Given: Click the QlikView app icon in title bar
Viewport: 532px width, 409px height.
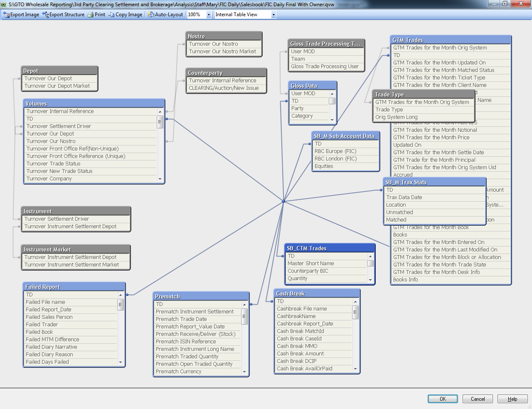Looking at the screenshot, I should (x=4, y=4).
